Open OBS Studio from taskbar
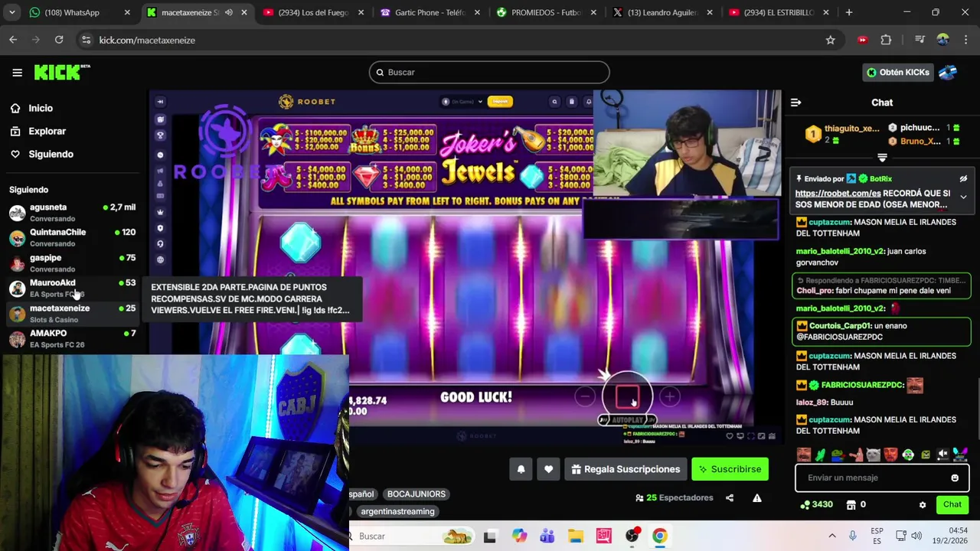This screenshot has height=551, width=980. (632, 536)
